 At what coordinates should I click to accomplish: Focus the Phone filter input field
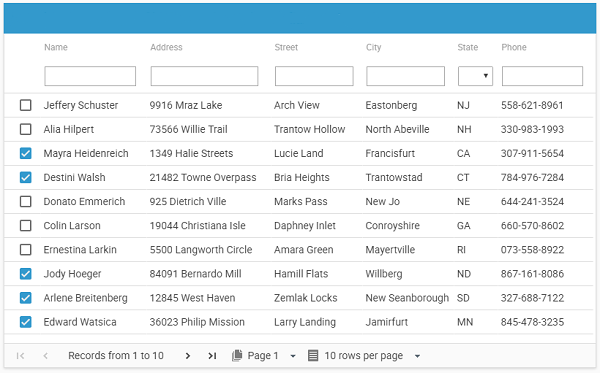(x=542, y=76)
